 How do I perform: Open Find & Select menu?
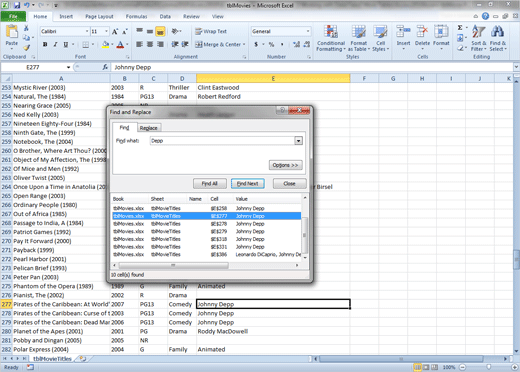point(498,38)
